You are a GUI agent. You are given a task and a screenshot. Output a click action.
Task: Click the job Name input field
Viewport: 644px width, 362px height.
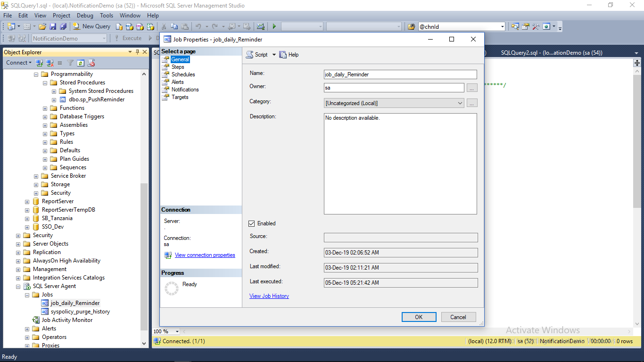[x=400, y=74]
